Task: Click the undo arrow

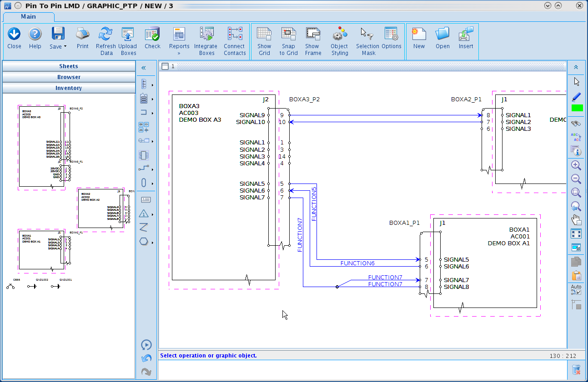Action: [146, 359]
